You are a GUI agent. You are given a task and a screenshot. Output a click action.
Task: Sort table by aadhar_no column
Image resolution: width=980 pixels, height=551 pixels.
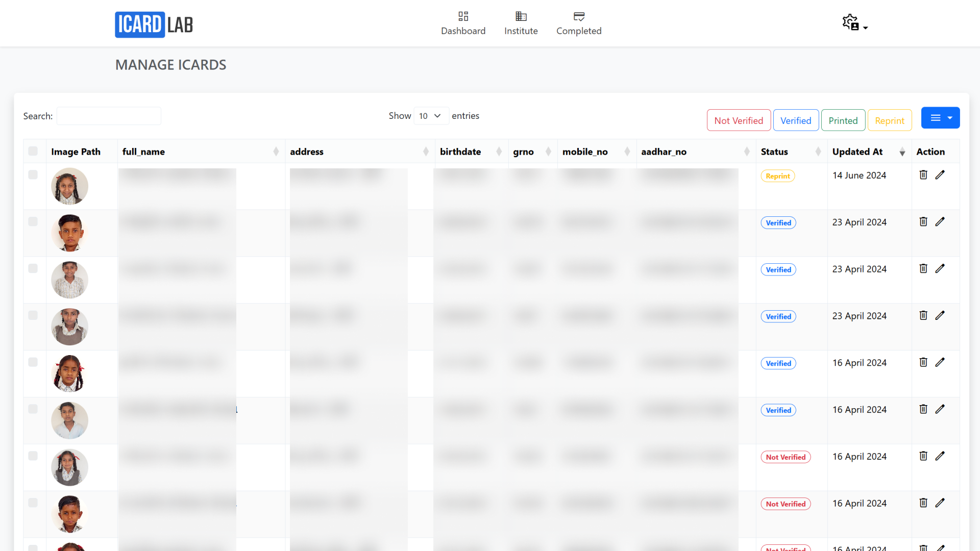pos(696,152)
